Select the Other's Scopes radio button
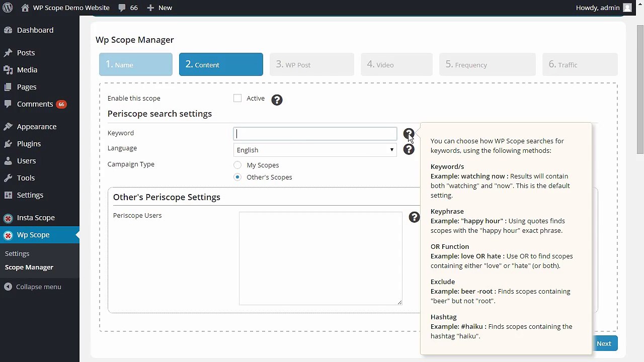 (237, 177)
